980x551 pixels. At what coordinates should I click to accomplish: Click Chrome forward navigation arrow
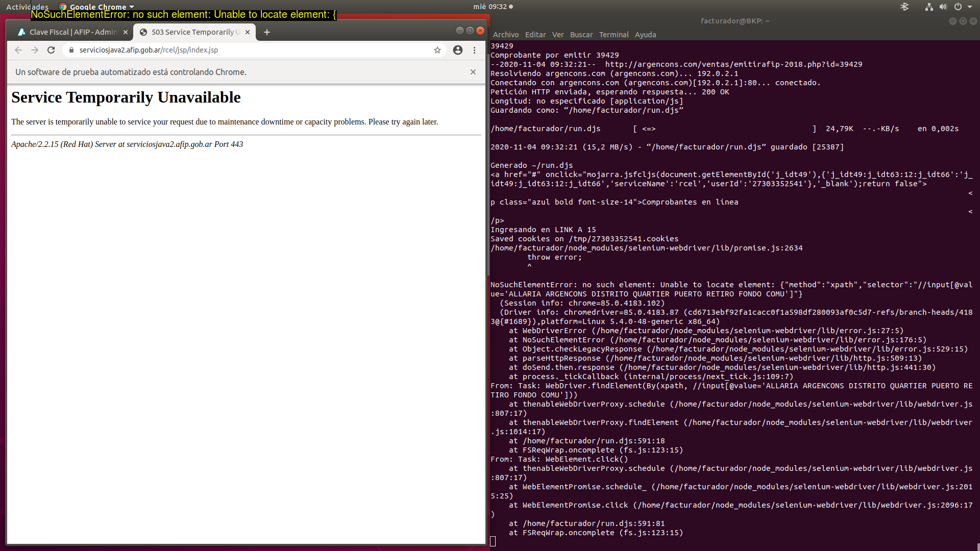[35, 50]
